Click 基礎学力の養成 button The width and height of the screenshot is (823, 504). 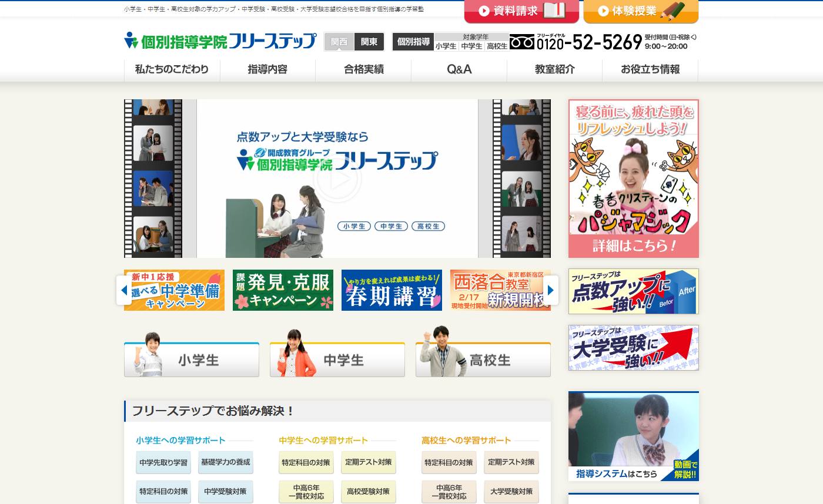(x=226, y=462)
